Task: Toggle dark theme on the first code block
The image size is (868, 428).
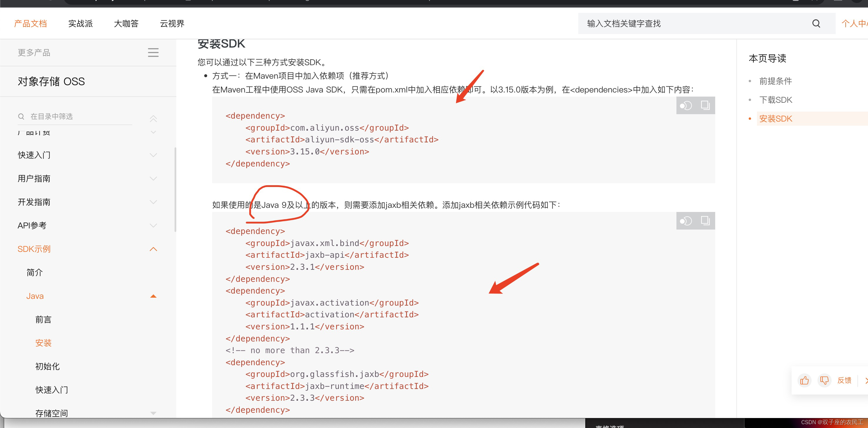Action: point(686,105)
